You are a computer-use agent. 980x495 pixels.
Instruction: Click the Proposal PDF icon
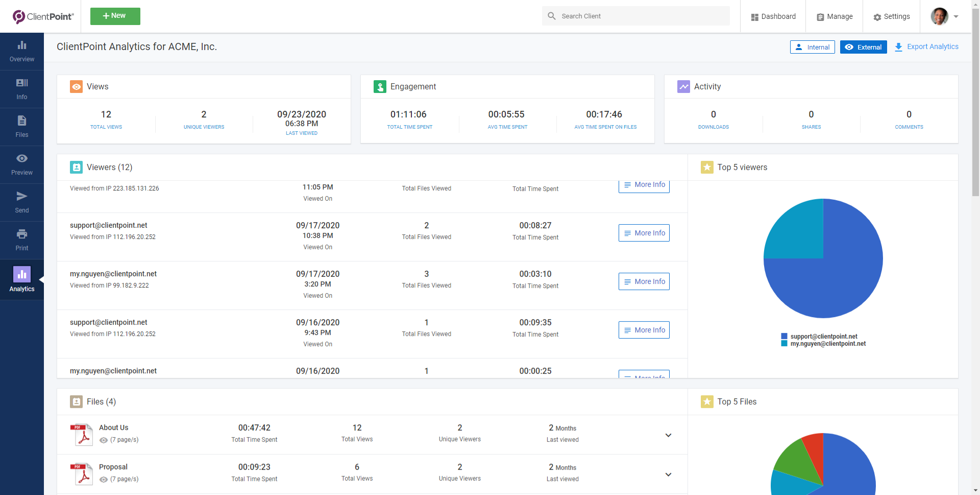(82, 474)
